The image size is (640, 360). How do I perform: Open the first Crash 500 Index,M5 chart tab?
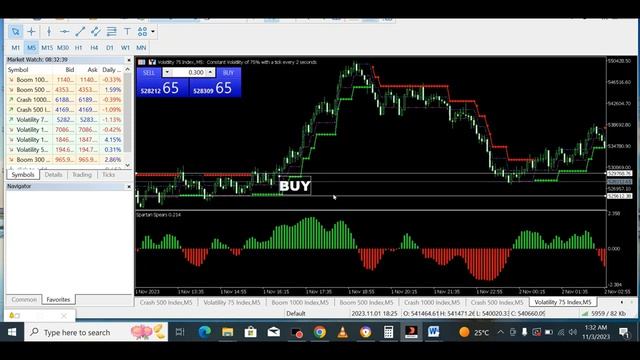coord(166,302)
